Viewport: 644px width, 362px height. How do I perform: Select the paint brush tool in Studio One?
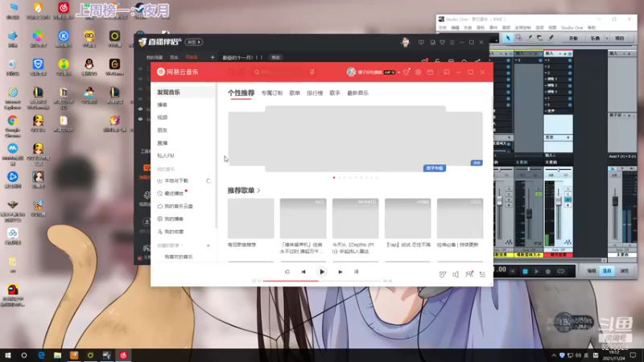(x=551, y=38)
